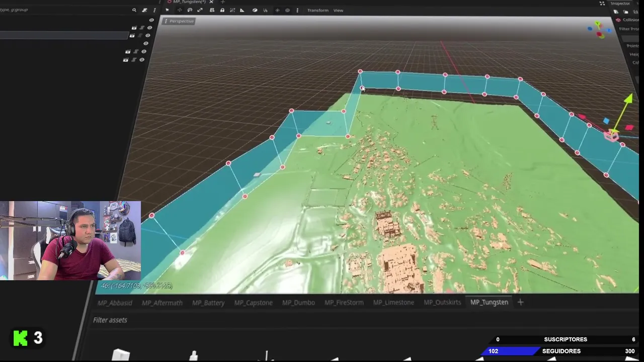Image resolution: width=644 pixels, height=362 pixels.
Task: Click the Z axis on orientation gizmo
Action: click(609, 30)
